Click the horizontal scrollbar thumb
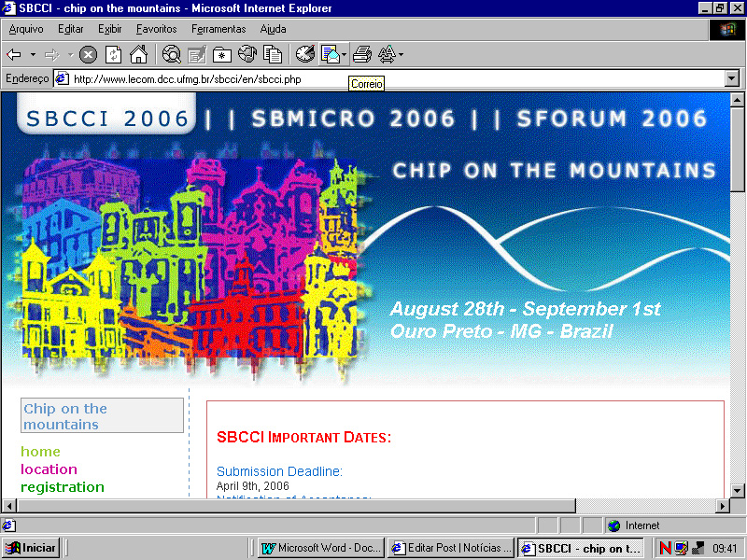 point(296,505)
